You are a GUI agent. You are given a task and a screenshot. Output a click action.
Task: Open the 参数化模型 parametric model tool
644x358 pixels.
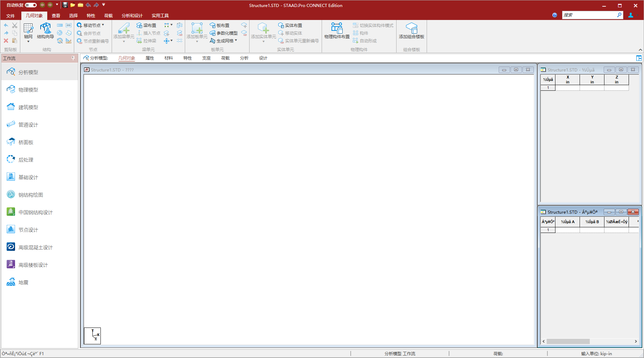224,33
